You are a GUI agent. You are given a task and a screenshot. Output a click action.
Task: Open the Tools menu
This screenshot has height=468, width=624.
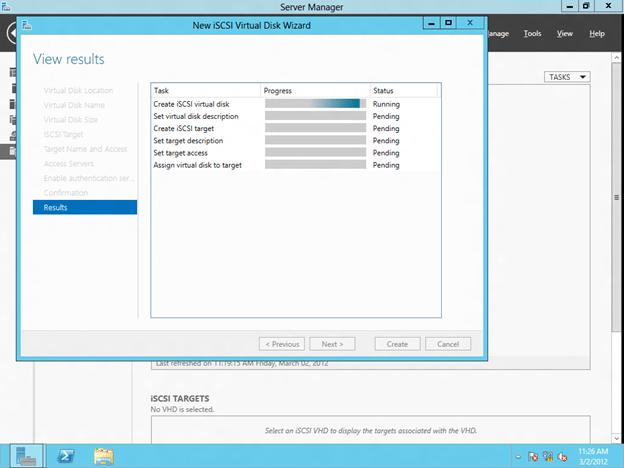click(x=532, y=34)
